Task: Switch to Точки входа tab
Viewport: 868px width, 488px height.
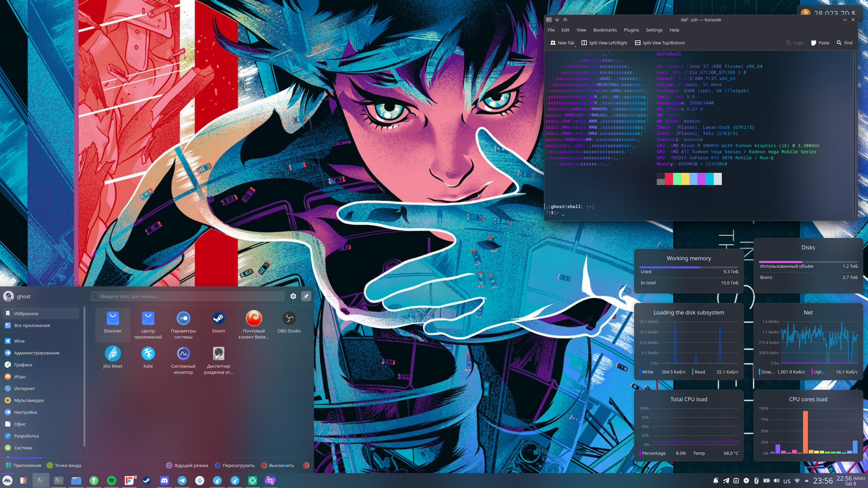Action: pyautogui.click(x=64, y=465)
